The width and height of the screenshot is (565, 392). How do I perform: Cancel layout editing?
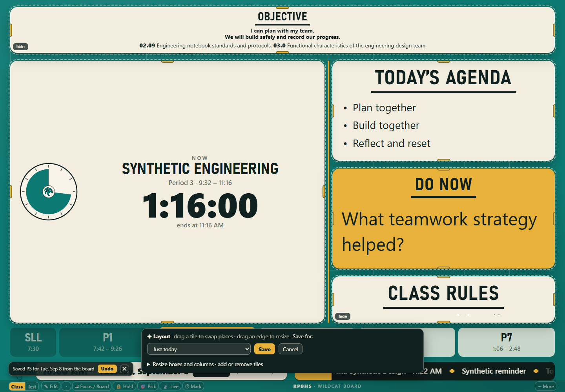[x=290, y=349]
